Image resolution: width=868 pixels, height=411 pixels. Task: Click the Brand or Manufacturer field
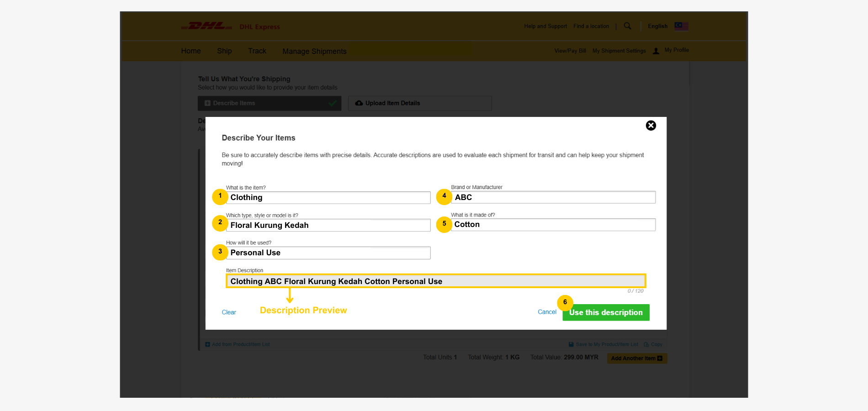553,197
